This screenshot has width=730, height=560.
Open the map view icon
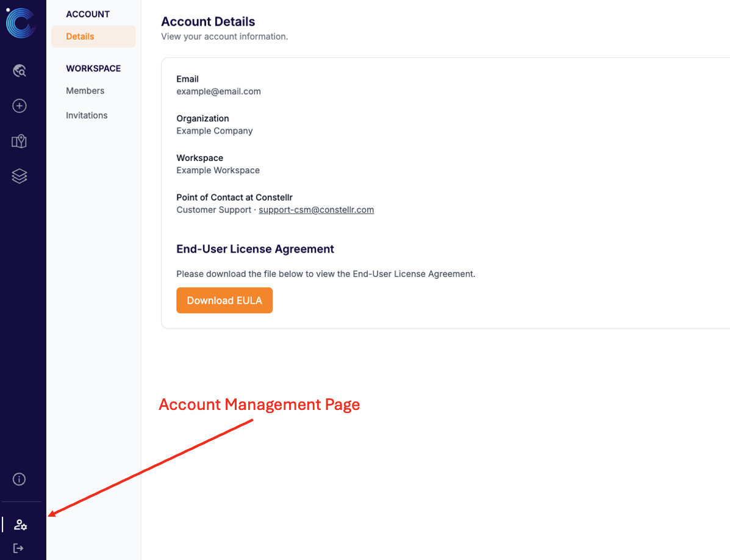point(19,141)
